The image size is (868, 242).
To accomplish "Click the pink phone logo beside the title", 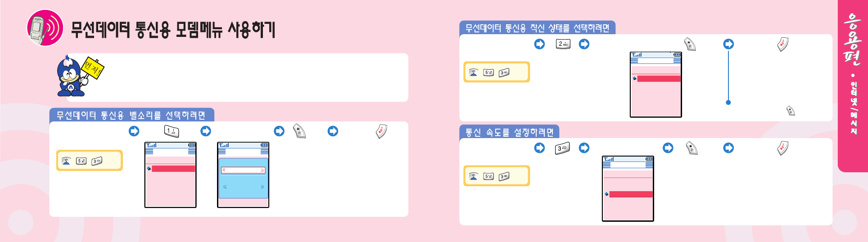I will [x=45, y=28].
